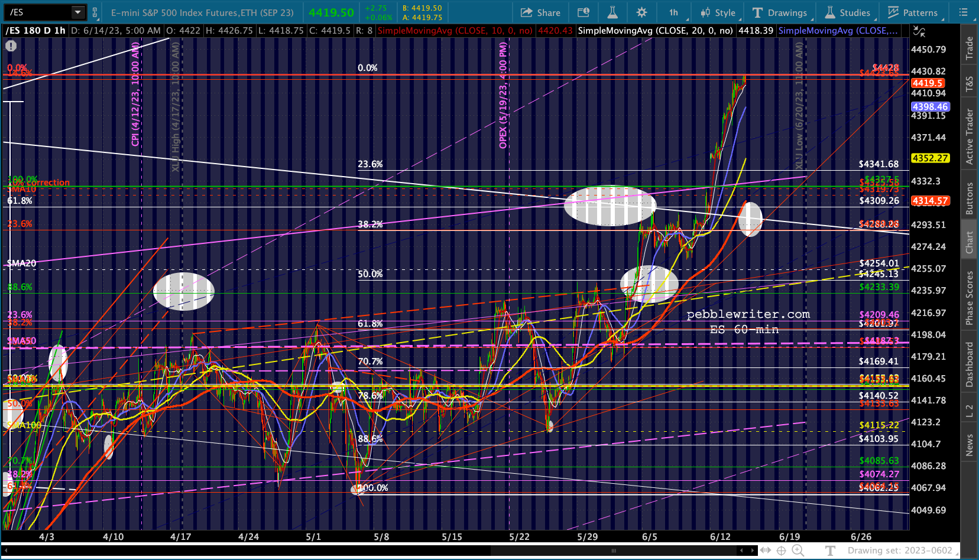Click the scroll-left arrow on the time scrollbar
The width and height of the screenshot is (979, 560).
click(5, 551)
